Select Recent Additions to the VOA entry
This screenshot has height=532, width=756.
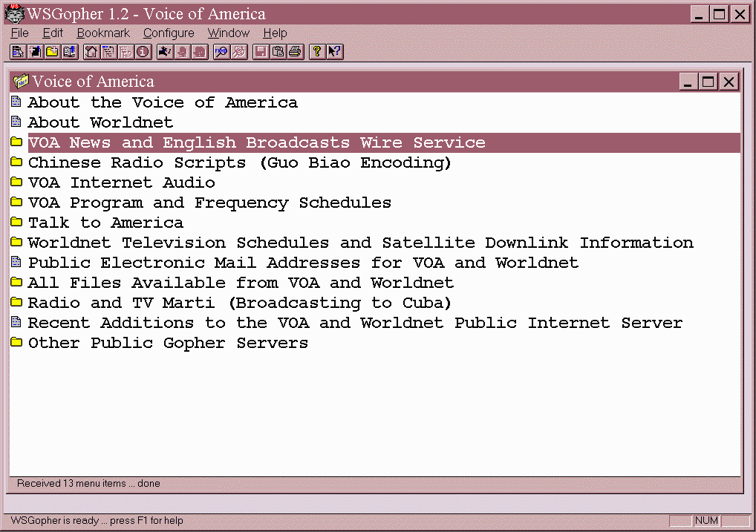pos(355,323)
